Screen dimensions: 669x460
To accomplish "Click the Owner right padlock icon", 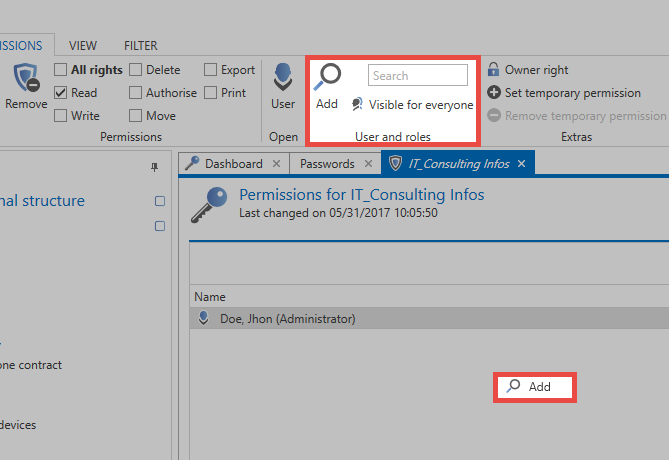I will 494,69.
